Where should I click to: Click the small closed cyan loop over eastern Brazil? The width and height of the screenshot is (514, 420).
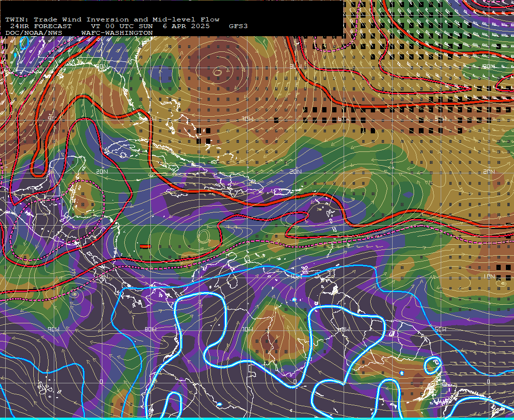(433, 365)
